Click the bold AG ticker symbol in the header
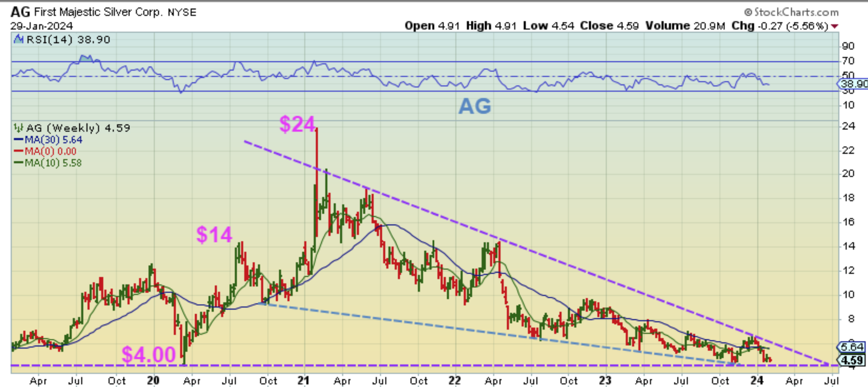 (20, 12)
